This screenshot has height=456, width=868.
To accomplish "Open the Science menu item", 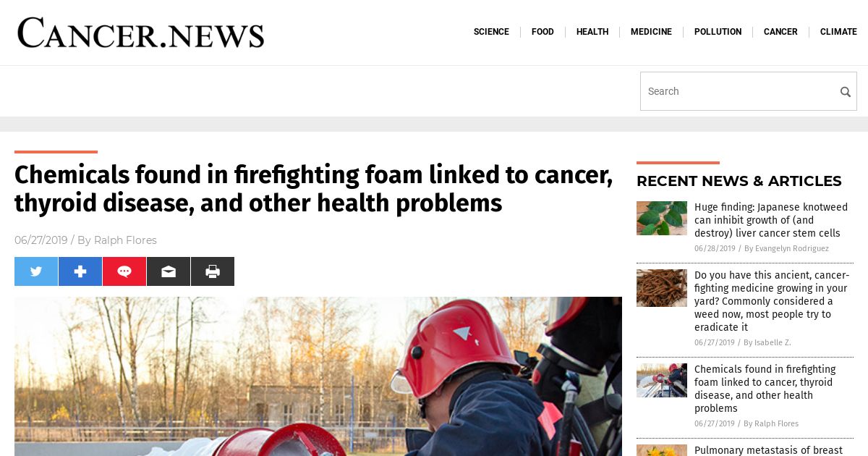I will (x=491, y=32).
